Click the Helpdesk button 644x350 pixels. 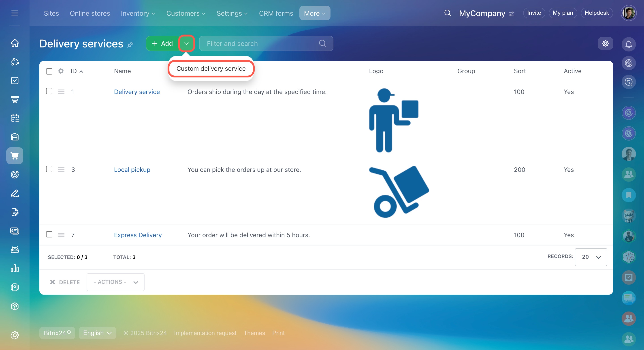pos(597,13)
